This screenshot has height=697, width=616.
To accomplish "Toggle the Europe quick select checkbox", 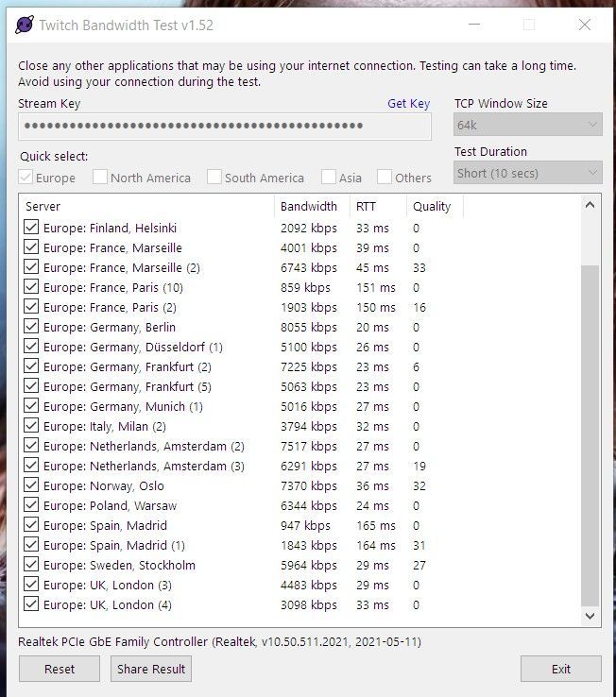I will click(x=26, y=178).
